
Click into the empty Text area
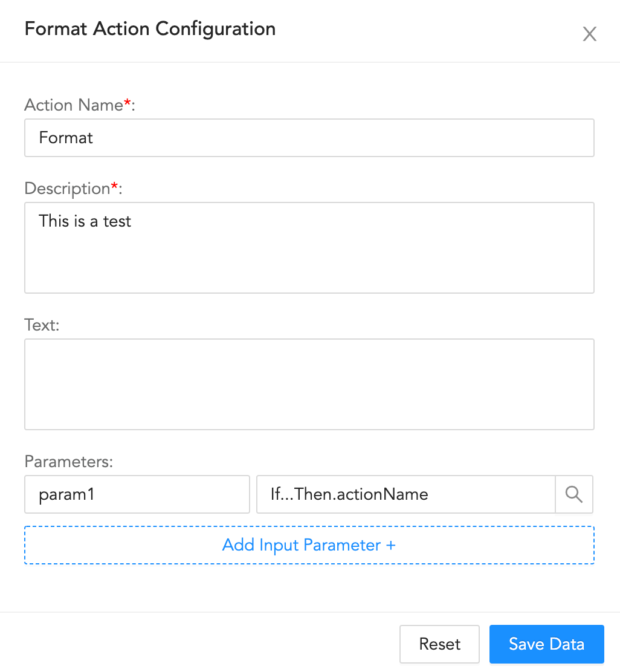309,384
